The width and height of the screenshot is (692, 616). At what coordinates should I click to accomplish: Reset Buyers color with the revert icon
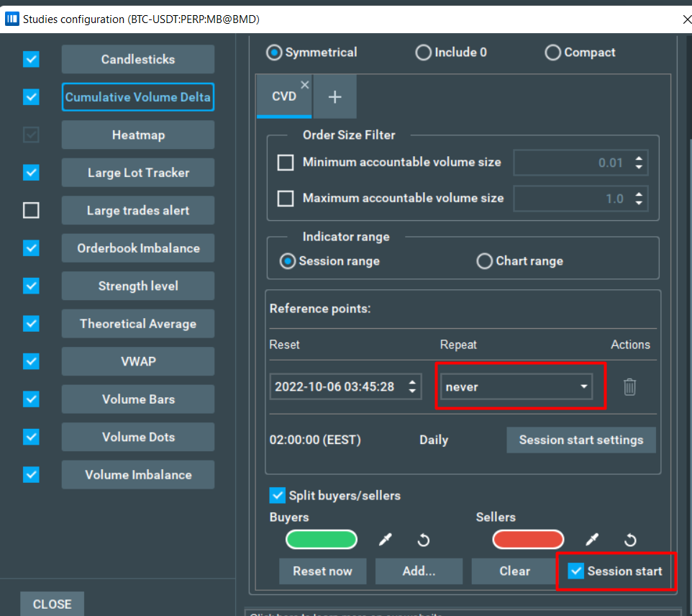[x=424, y=540]
